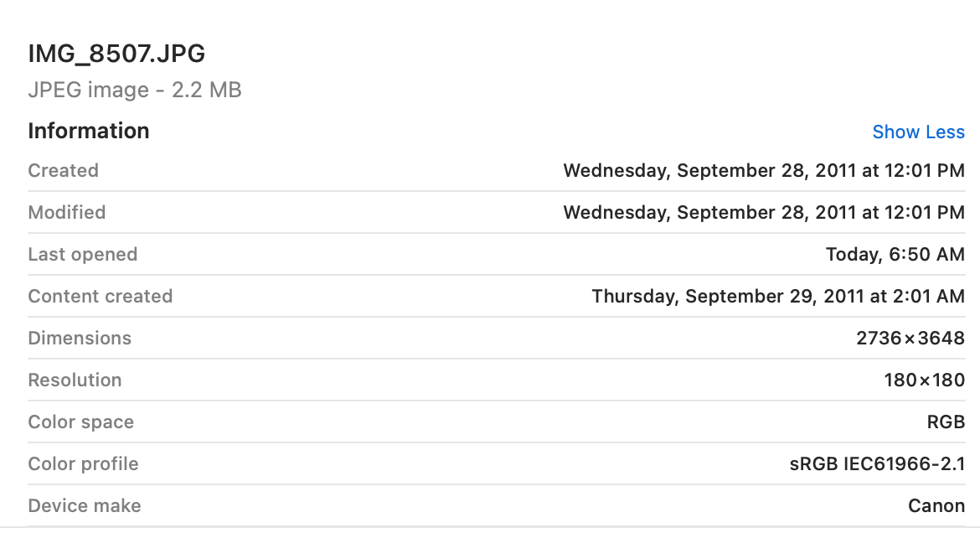
Task: Click the JPEG image file size text
Action: click(x=134, y=90)
